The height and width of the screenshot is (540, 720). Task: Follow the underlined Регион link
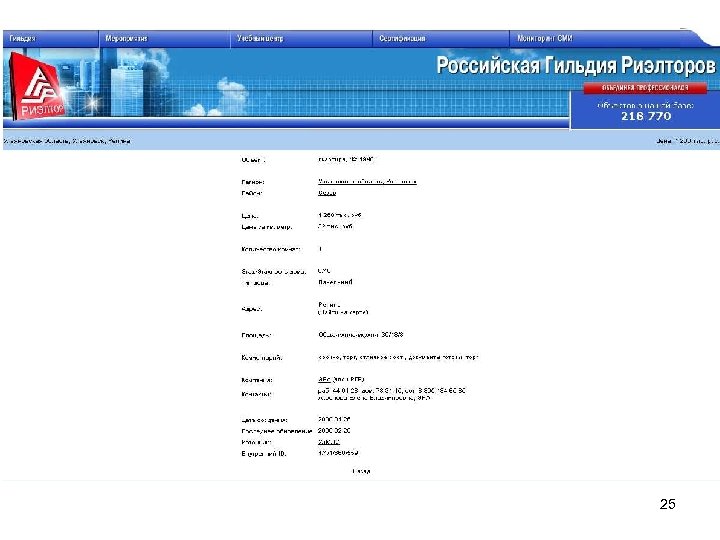(x=367, y=182)
